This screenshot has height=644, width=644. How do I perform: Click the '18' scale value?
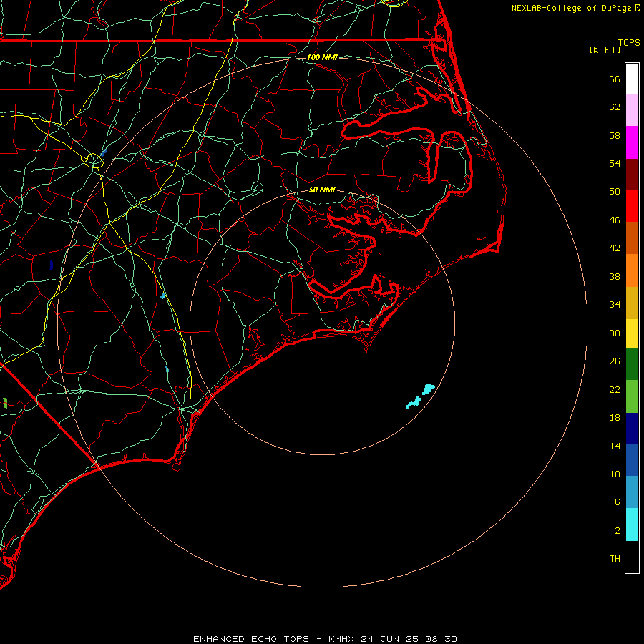coord(615,418)
